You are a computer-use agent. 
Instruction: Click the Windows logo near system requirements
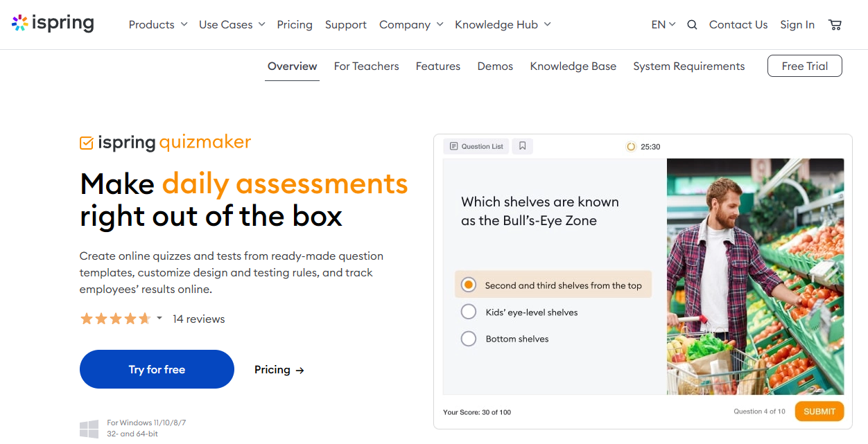point(89,428)
